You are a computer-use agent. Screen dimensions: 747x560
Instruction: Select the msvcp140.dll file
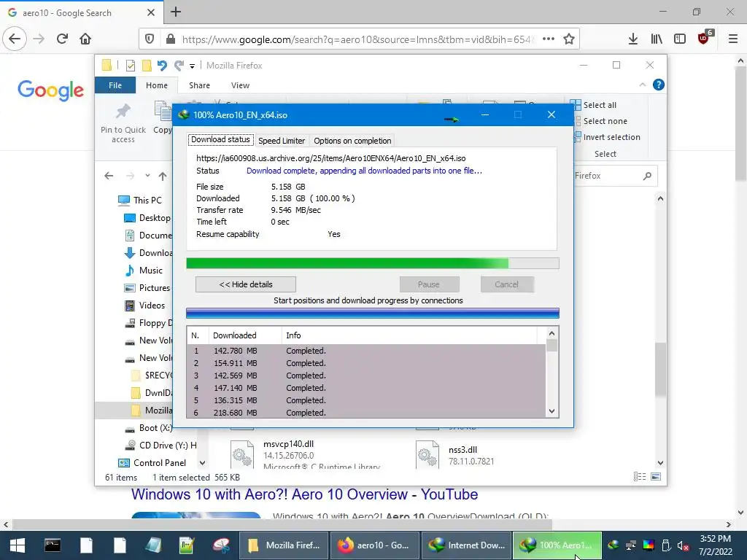pyautogui.click(x=305, y=455)
